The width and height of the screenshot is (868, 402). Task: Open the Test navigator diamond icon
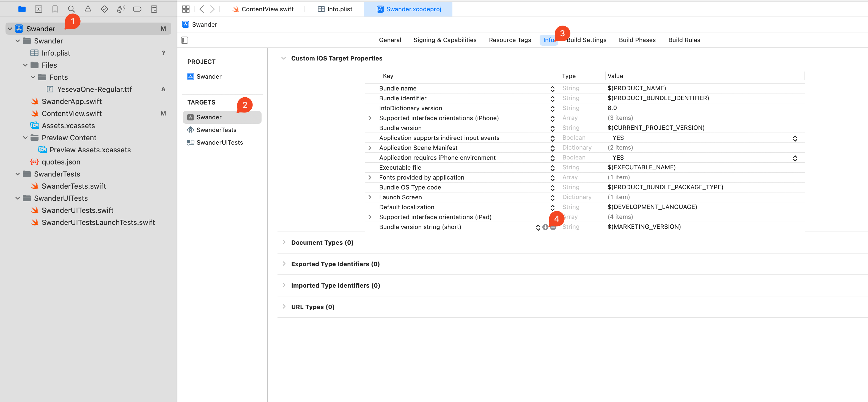pos(105,9)
